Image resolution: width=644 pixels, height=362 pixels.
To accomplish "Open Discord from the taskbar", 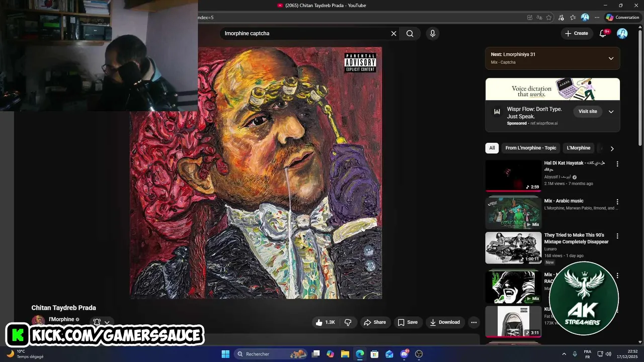I will click(404, 354).
